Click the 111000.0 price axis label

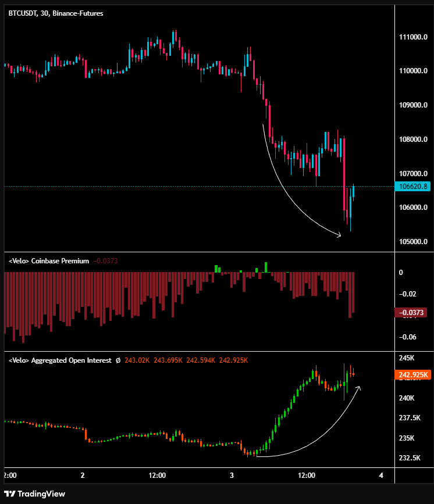point(414,37)
